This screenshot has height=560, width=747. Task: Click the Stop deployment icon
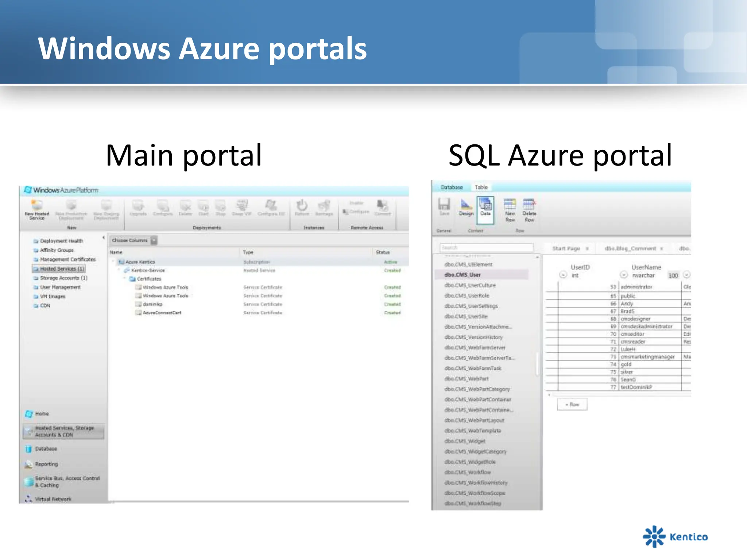(220, 205)
